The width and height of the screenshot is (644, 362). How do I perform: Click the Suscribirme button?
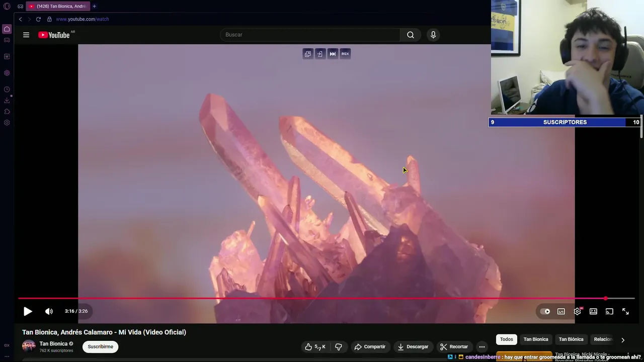click(100, 346)
